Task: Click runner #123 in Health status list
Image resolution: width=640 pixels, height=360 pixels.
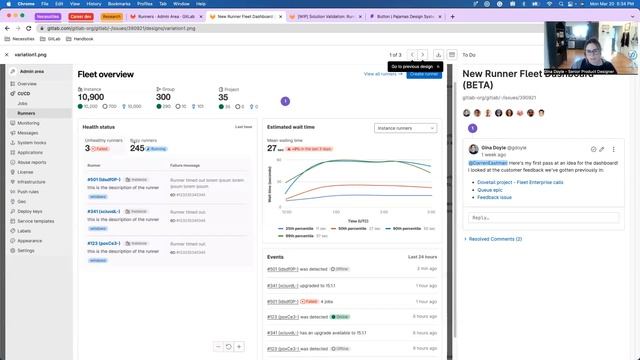Action: [104, 243]
